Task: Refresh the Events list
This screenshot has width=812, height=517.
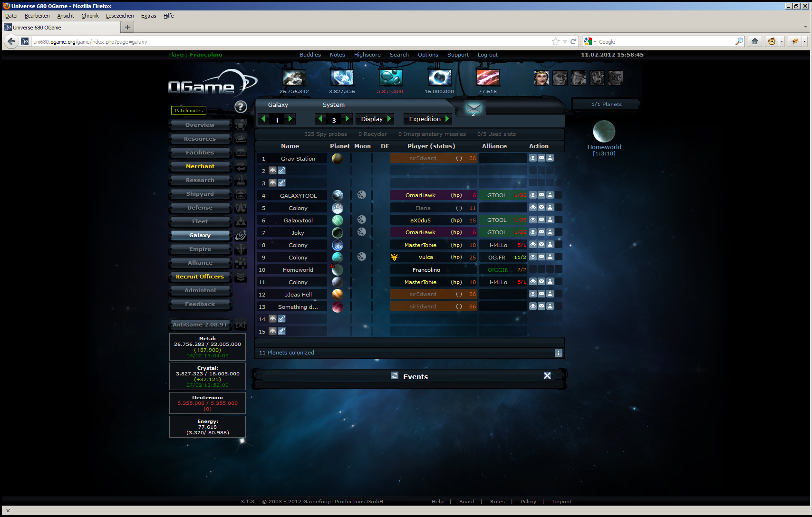Action: pos(395,375)
